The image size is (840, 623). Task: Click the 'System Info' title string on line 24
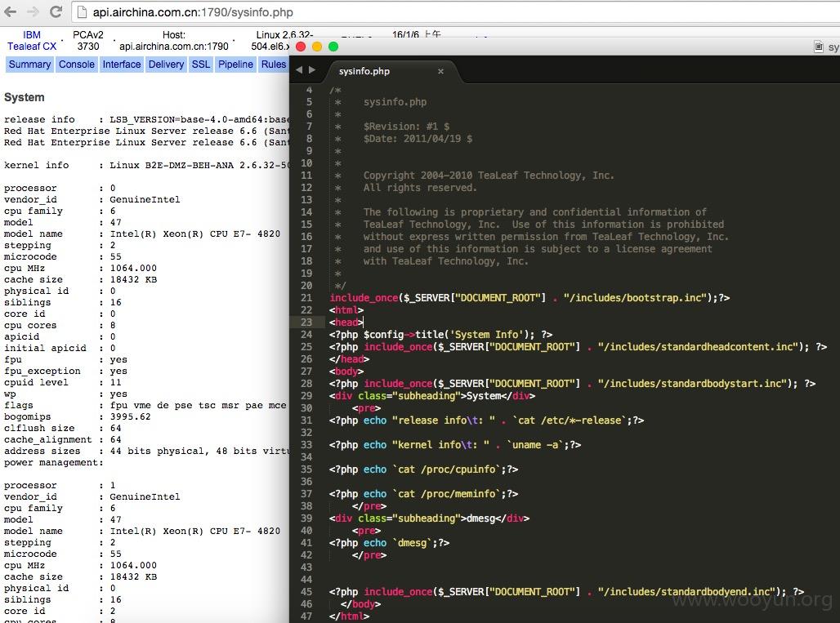(486, 335)
